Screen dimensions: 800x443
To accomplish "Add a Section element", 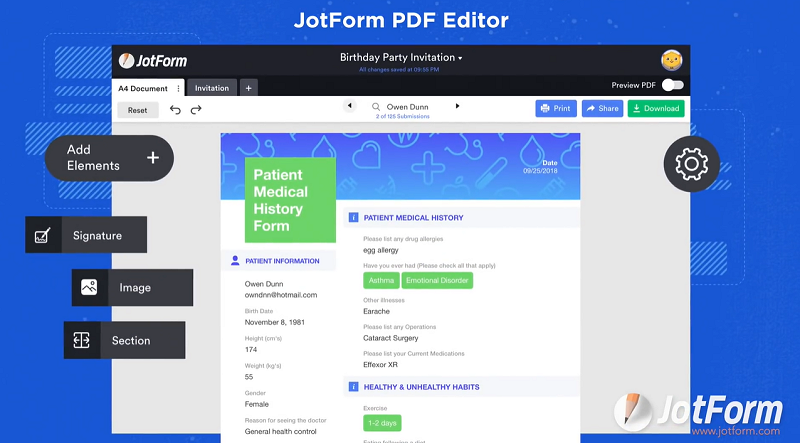I will (x=124, y=340).
